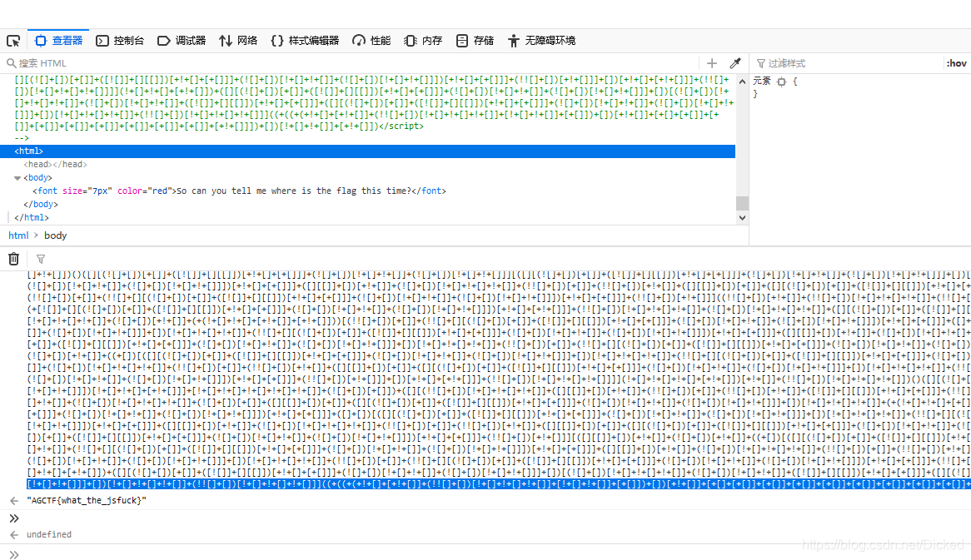971x560 pixels.
Task: Toggle the :hov pseudo-class panel
Action: pos(956,63)
